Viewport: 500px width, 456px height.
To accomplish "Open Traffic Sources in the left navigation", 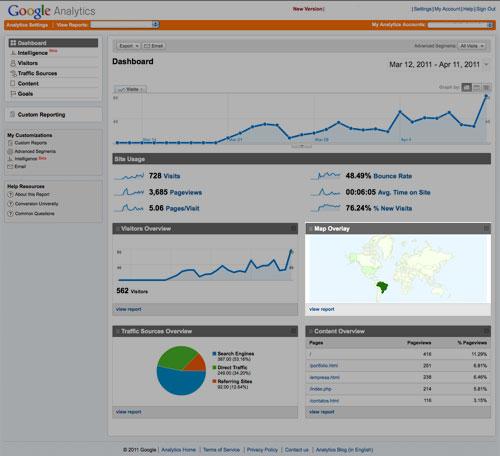I will (x=37, y=73).
